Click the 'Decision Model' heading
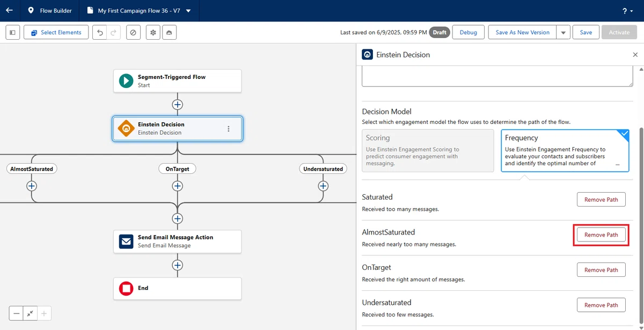Viewport: 644px width, 330px height. click(387, 112)
